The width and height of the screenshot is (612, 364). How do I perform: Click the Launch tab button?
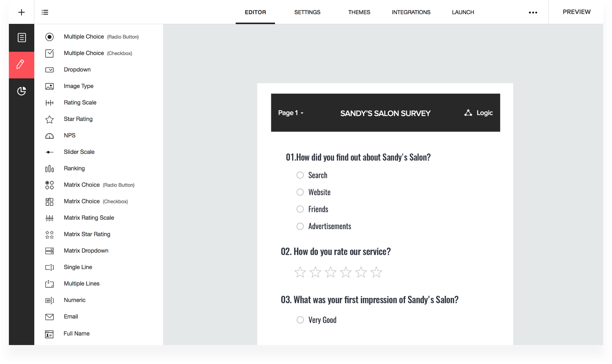coord(463,12)
